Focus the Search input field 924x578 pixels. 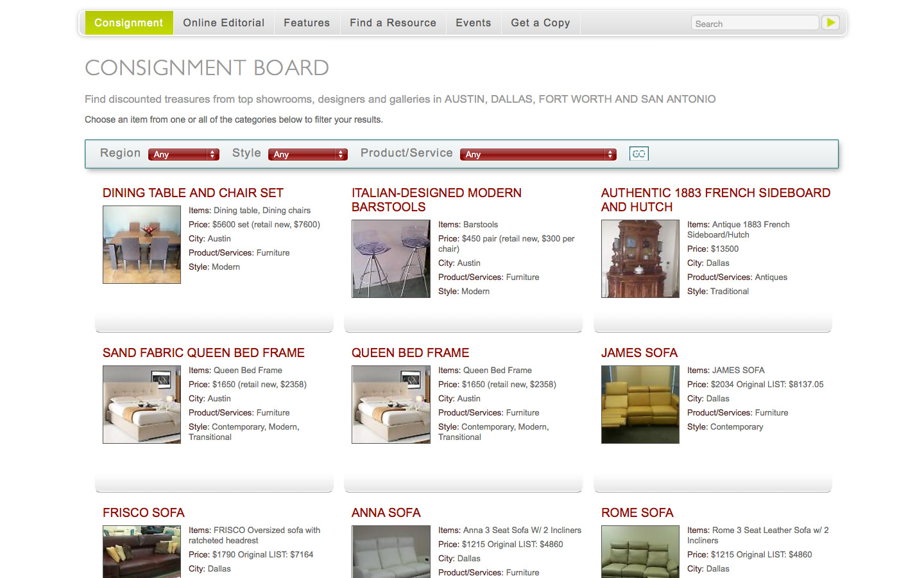(x=755, y=23)
